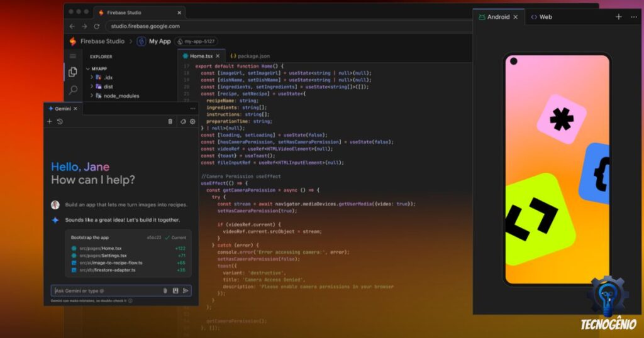This screenshot has height=338, width=644.
Task: Add a new preview tab with plus icon
Action: pyautogui.click(x=619, y=17)
